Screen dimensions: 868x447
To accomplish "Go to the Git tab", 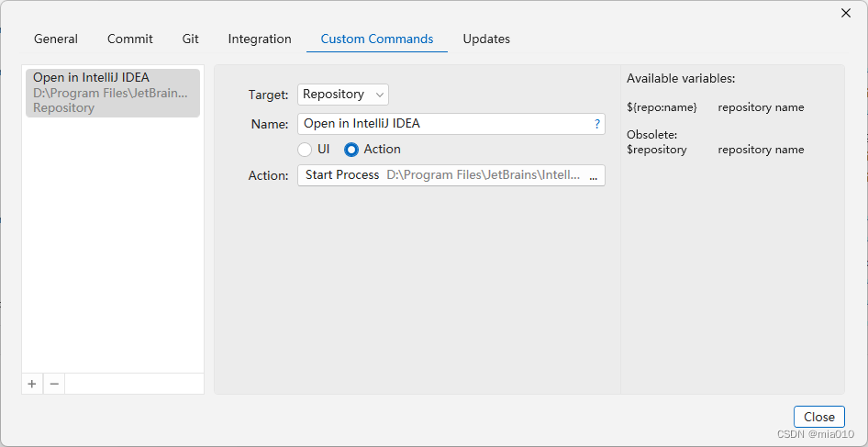I will click(191, 39).
